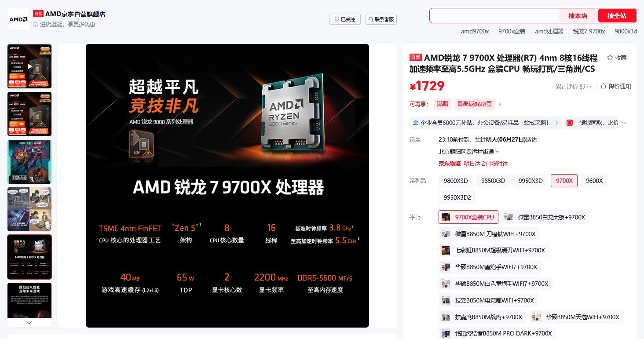This screenshot has height=339, width=644.
Task: Choose series variant 9950X3D
Action: 531,181
